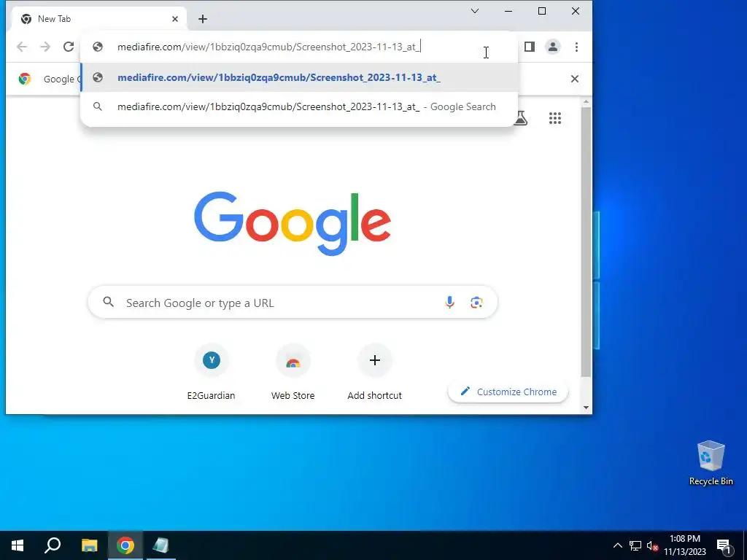This screenshot has width=747, height=560.
Task: Click Customize Chrome button
Action: coord(508,392)
